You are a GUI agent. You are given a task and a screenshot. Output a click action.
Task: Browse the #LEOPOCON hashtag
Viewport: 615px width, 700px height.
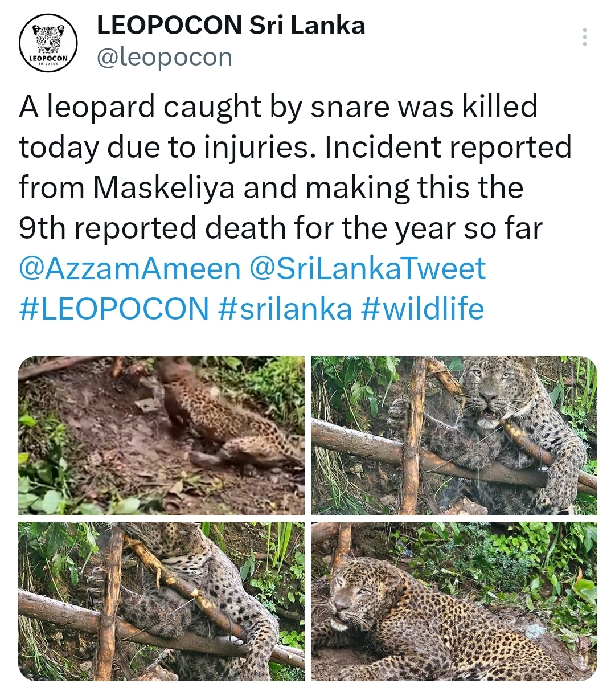(x=114, y=309)
